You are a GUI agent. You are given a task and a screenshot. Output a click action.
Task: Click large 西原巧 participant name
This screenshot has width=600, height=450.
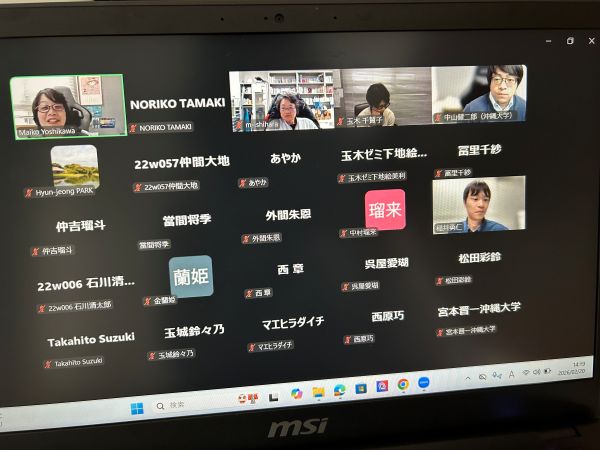[x=388, y=316]
